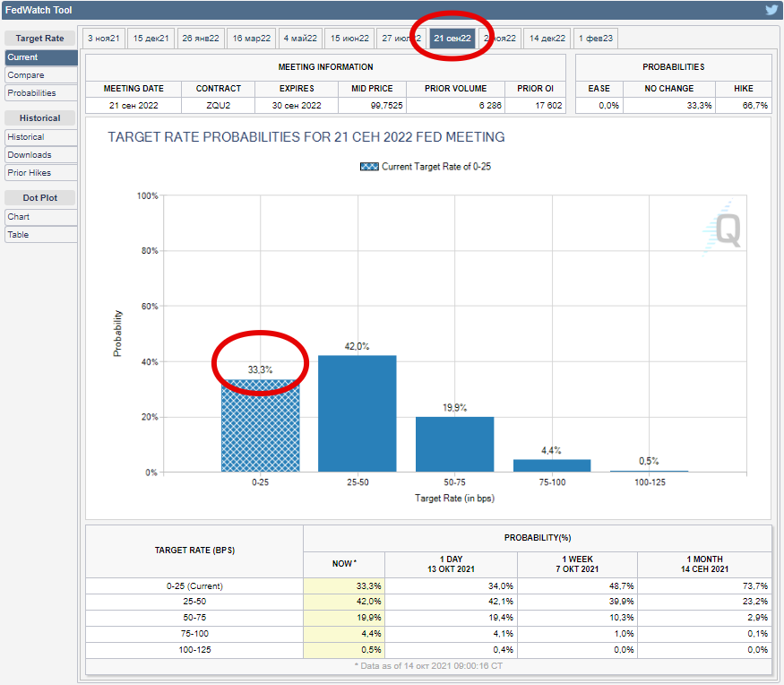Click the chart title for 21 СЕН 2022 meeting

[x=306, y=137]
